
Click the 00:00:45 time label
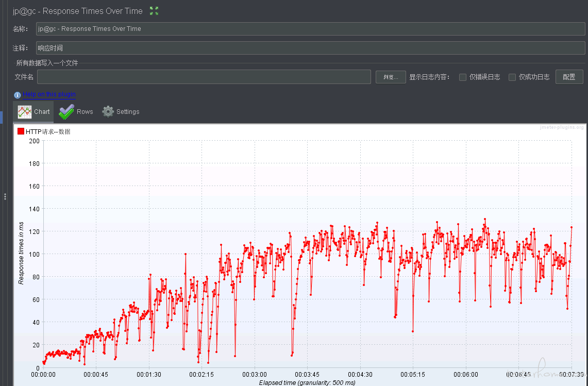click(x=96, y=374)
